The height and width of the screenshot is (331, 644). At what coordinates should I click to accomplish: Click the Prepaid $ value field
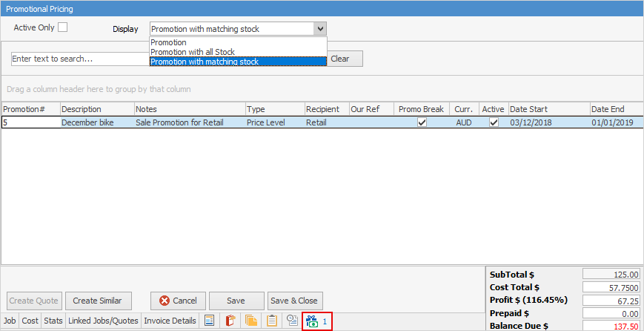611,313
